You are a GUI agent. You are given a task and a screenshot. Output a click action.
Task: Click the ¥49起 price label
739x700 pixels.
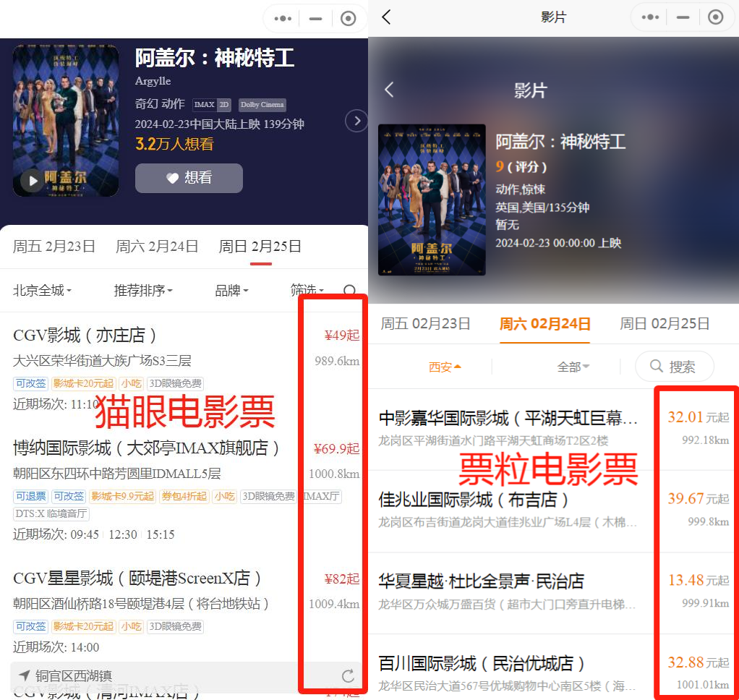click(342, 335)
